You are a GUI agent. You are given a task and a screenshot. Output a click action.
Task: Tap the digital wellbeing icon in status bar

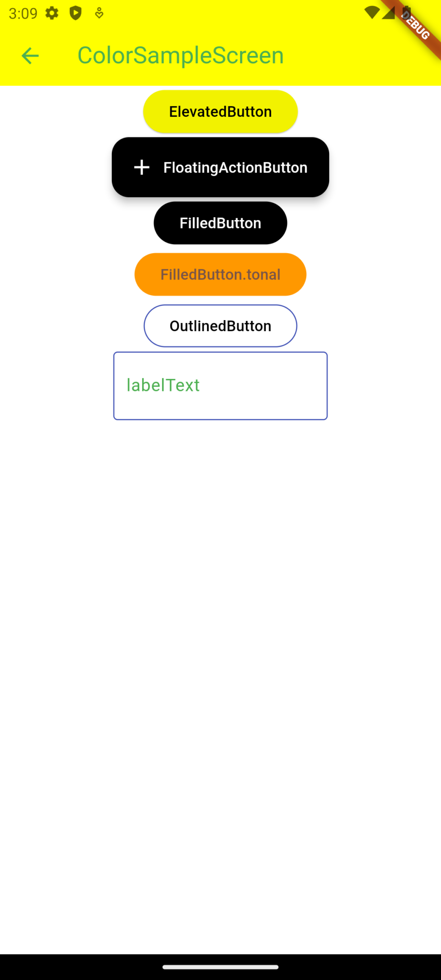pyautogui.click(x=98, y=13)
